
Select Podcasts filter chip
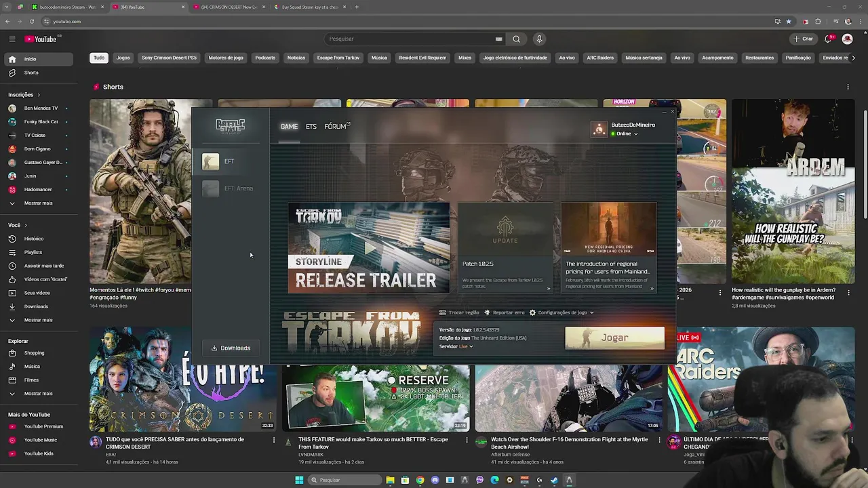(265, 58)
